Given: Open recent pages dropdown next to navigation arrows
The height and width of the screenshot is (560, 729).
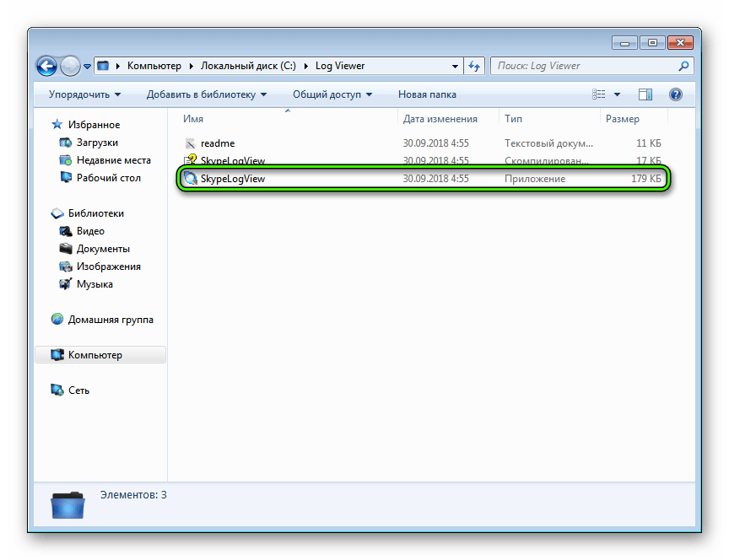Looking at the screenshot, I should (87, 67).
